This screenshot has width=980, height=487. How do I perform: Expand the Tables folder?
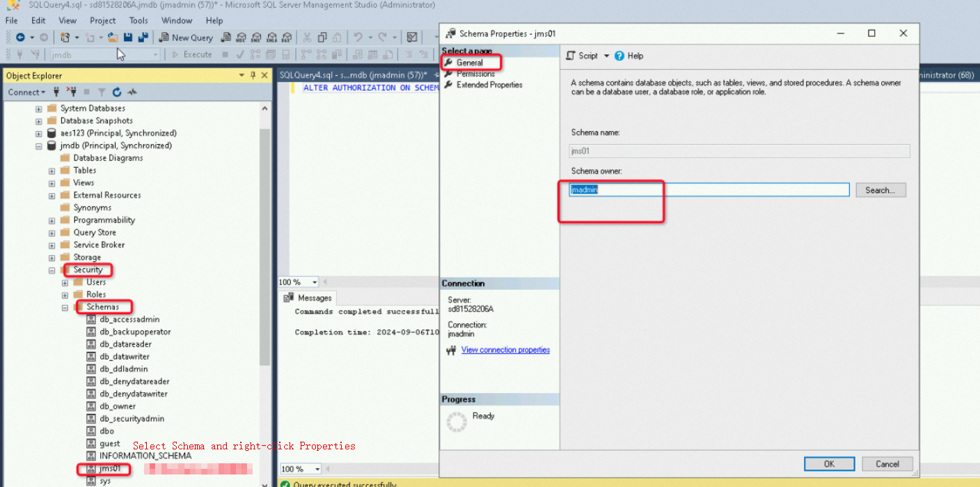click(x=52, y=171)
